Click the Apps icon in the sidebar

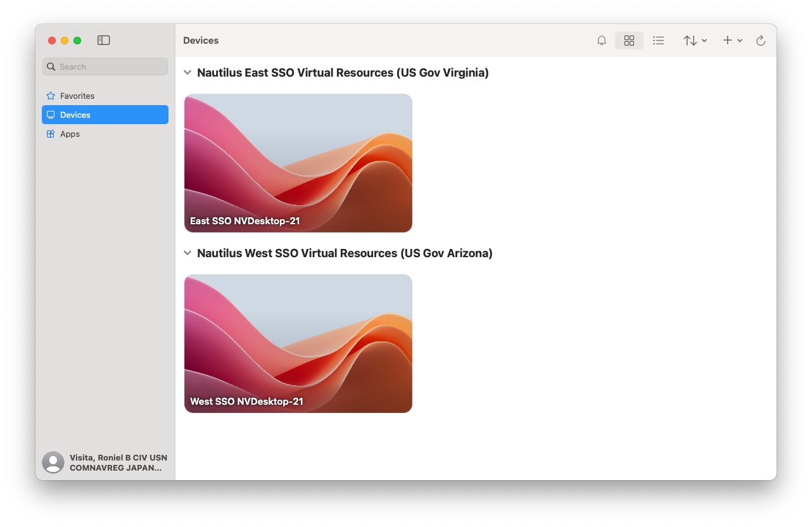point(51,134)
